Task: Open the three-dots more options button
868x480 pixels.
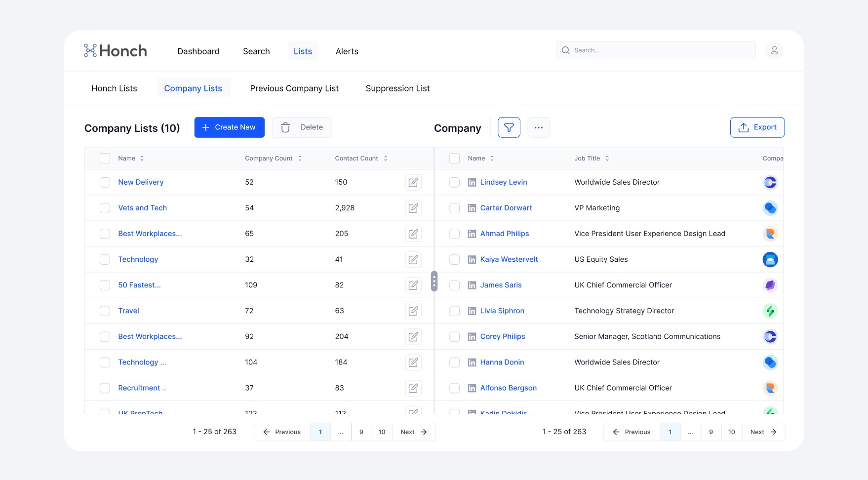Action: (x=538, y=127)
